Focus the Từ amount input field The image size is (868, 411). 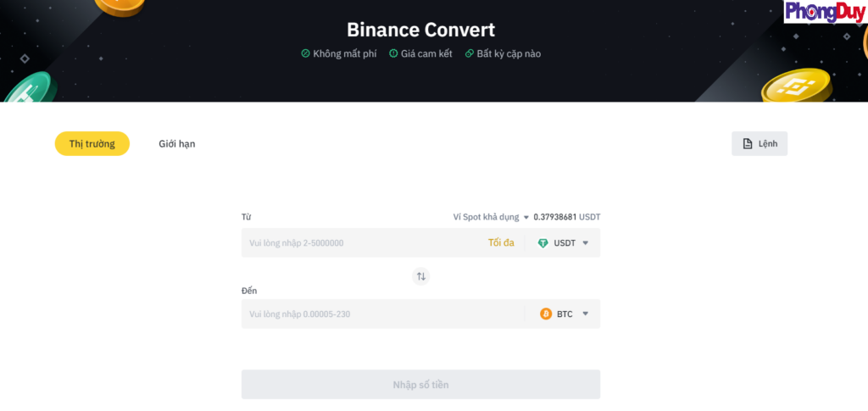[x=360, y=243]
